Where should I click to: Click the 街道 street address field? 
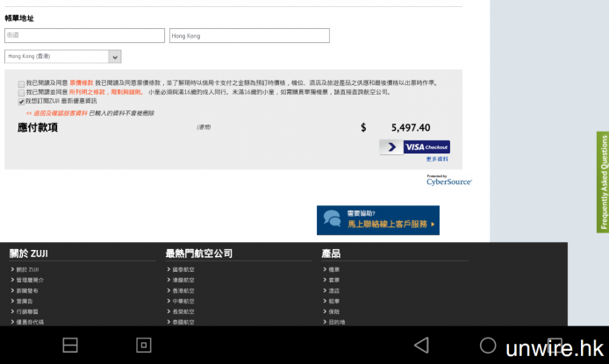84,35
